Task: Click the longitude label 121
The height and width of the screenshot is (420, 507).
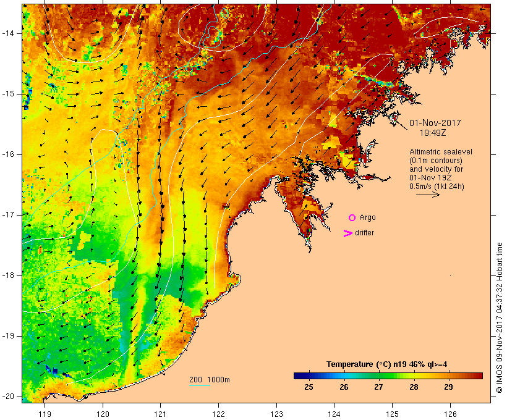Action: 160,414
